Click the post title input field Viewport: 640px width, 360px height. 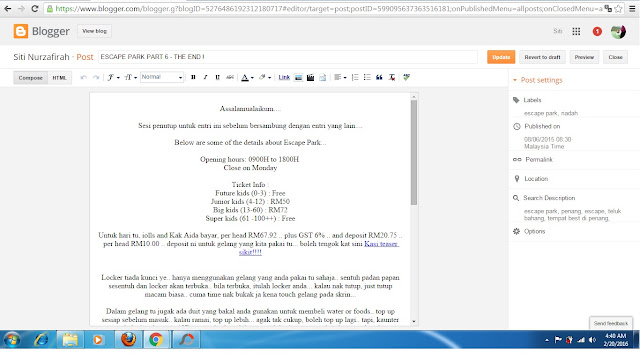pos(288,57)
